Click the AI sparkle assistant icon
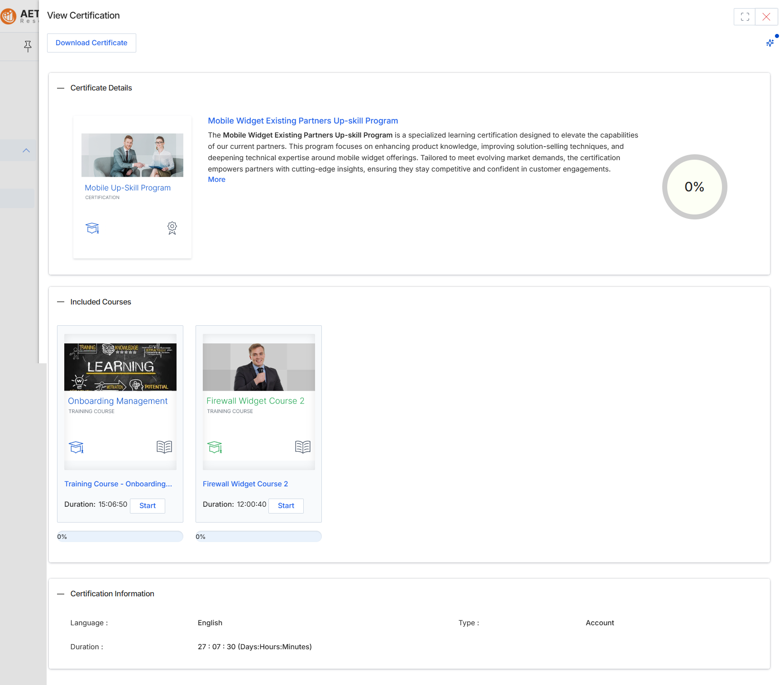 pyautogui.click(x=770, y=43)
